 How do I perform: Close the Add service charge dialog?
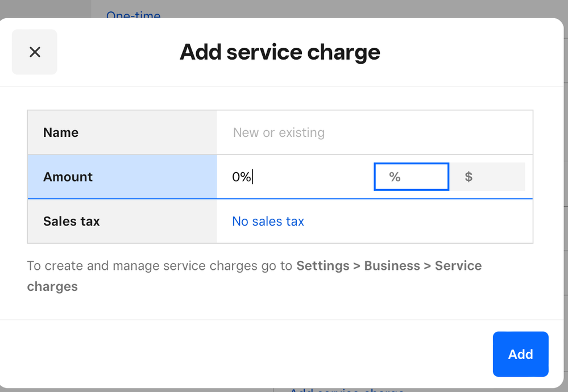(x=35, y=52)
